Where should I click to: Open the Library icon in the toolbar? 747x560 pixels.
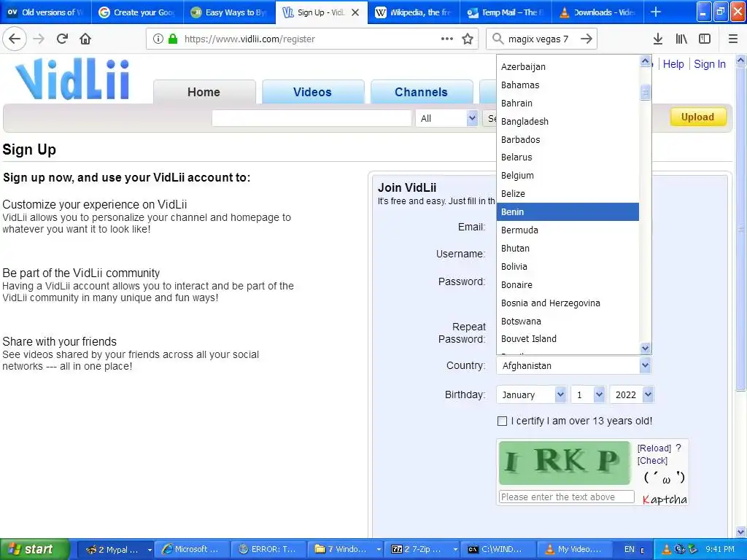[681, 39]
